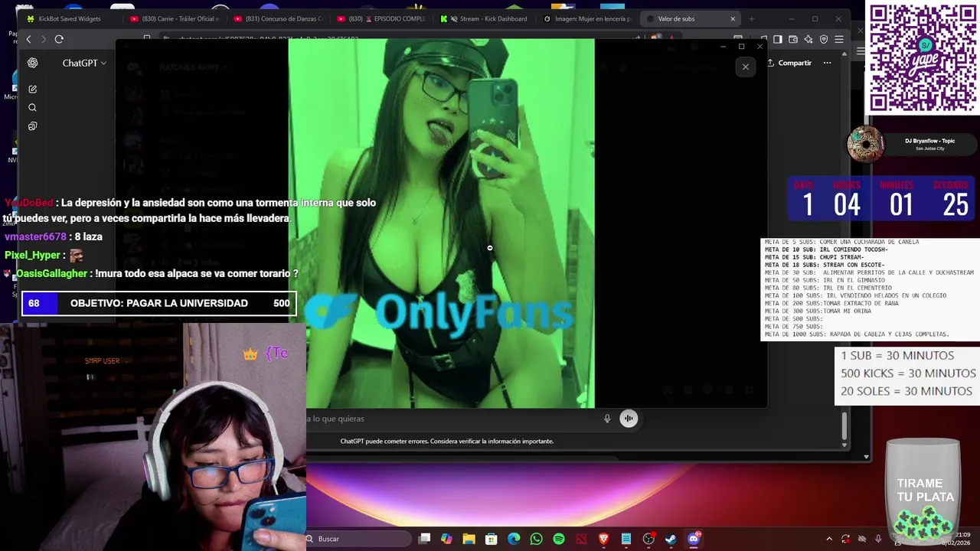Screen dimensions: 980x551
Task: Open Brave browser from the taskbar
Action: tap(603, 539)
